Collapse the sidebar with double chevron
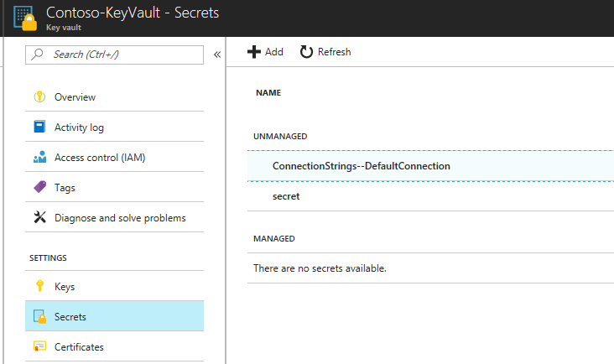The height and width of the screenshot is (364, 614). 216,55
